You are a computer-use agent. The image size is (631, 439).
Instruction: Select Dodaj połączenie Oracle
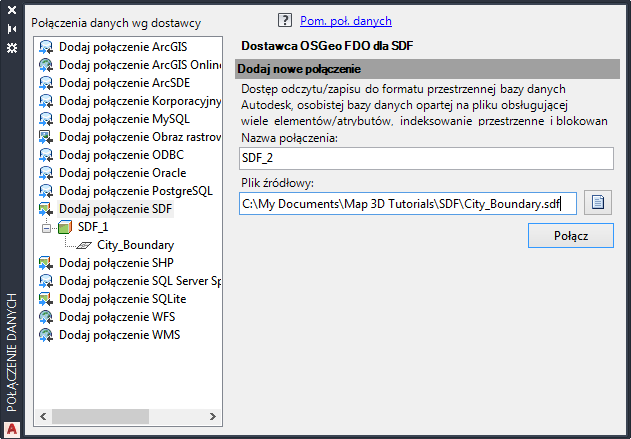pos(123,173)
